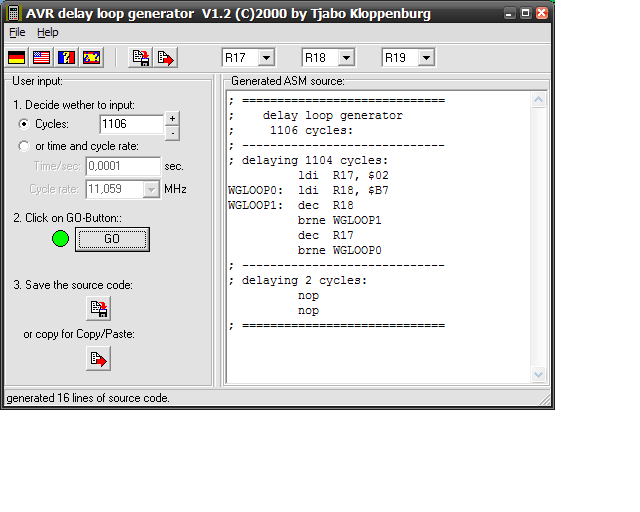The height and width of the screenshot is (512, 640).
Task: Open the R18 register dropdown
Action: pyautogui.click(x=347, y=58)
